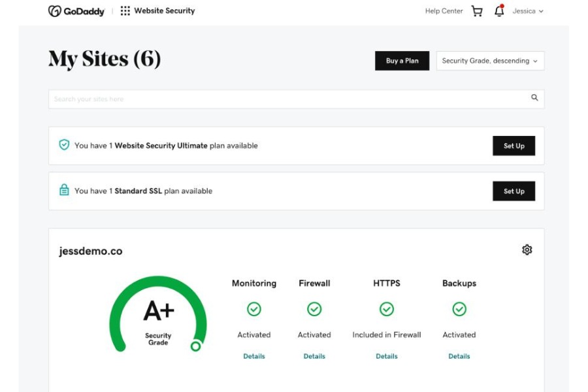This screenshot has height=392, width=588.
Task: Click the Backups column label
Action: tap(459, 283)
